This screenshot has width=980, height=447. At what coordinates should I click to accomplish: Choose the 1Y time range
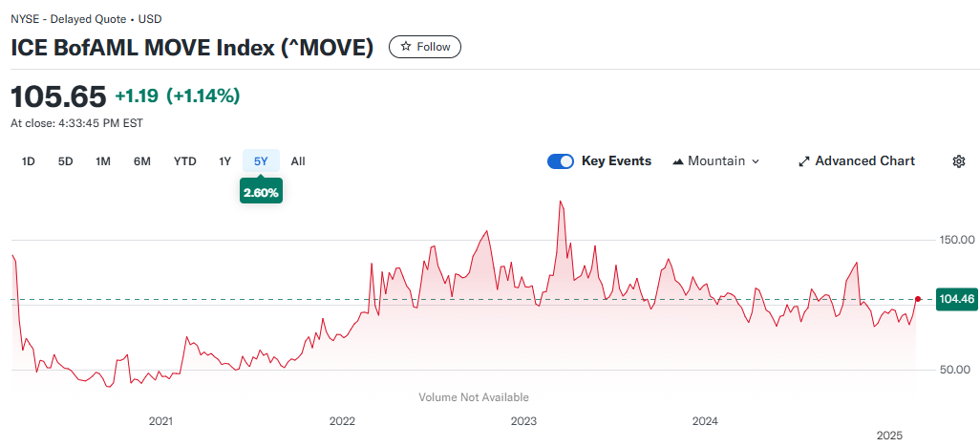225,161
